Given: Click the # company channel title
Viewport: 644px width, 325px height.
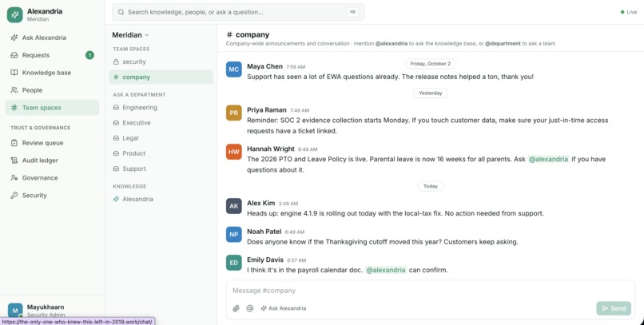Looking at the screenshot, I should pyautogui.click(x=248, y=35).
